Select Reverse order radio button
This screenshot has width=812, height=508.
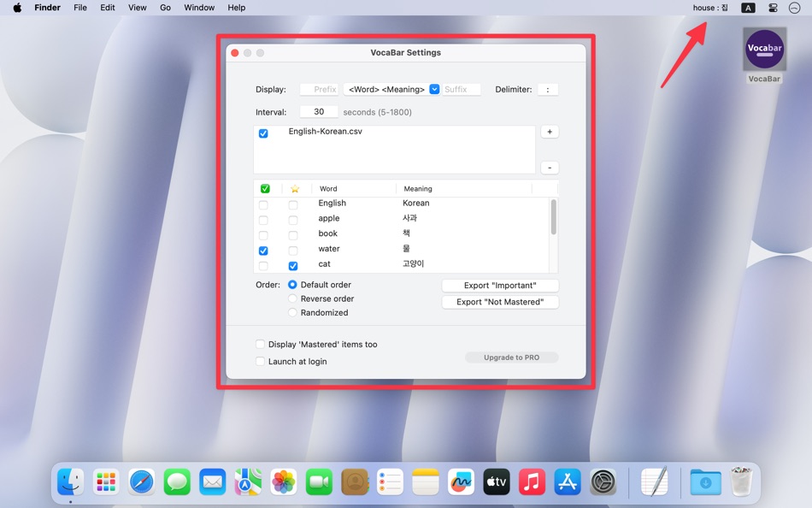pyautogui.click(x=292, y=298)
